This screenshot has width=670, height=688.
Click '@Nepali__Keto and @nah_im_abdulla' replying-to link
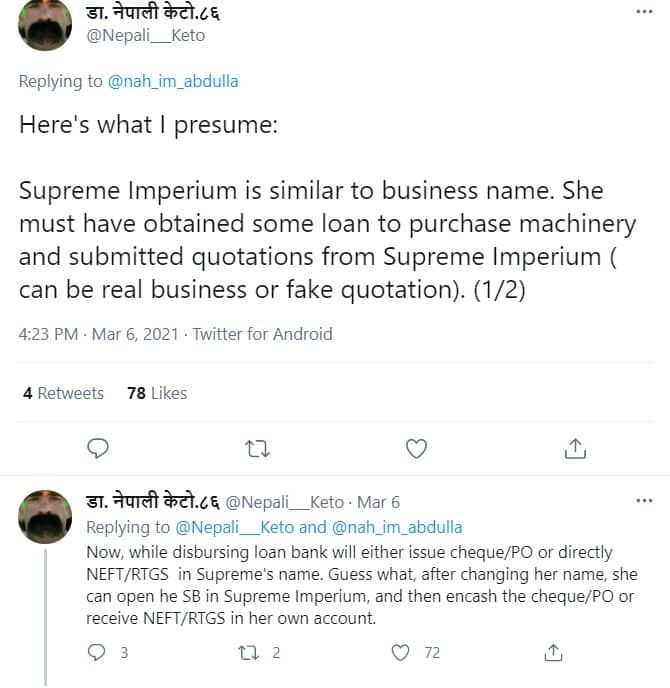(x=319, y=527)
